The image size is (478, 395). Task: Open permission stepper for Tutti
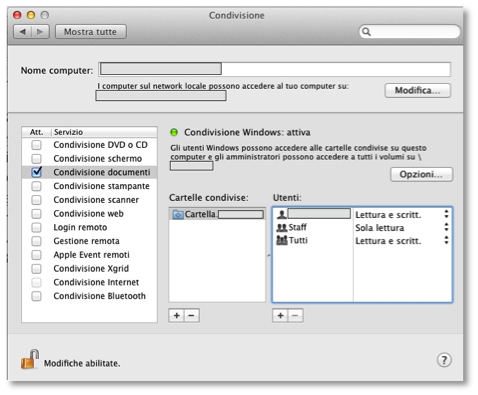[446, 240]
